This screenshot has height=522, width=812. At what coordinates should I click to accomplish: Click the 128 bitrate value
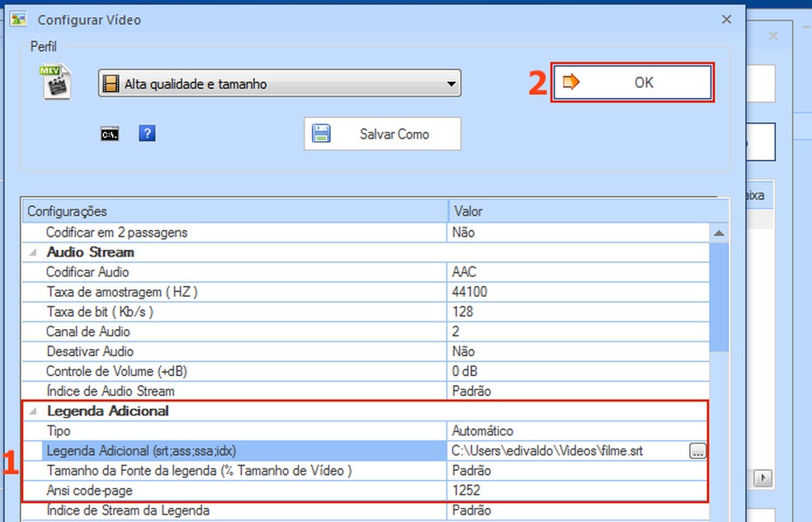pyautogui.click(x=578, y=312)
